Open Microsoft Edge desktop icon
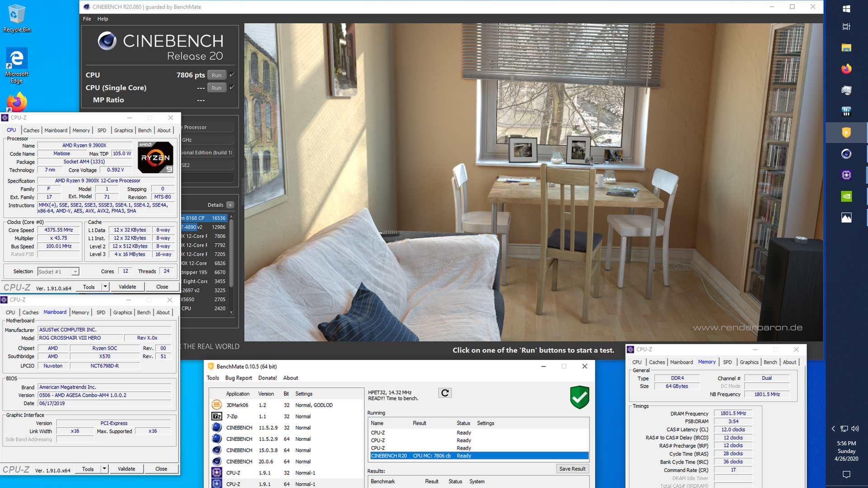 17,66
